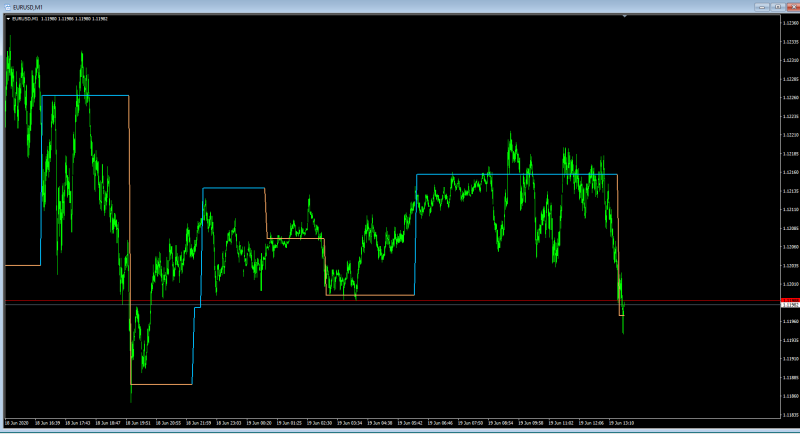Click the 19 Jun 06:46 time label
Viewport: 800px width, 434px height.
pos(440,423)
